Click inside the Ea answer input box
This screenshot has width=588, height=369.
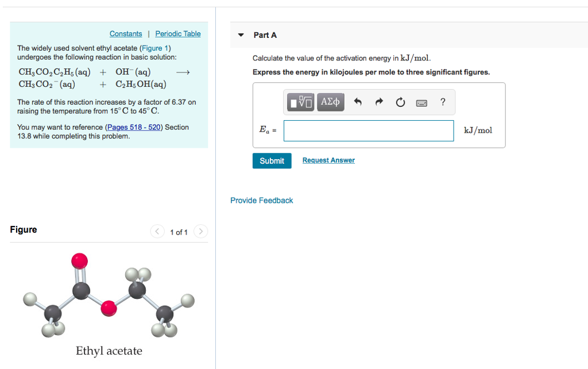point(368,130)
